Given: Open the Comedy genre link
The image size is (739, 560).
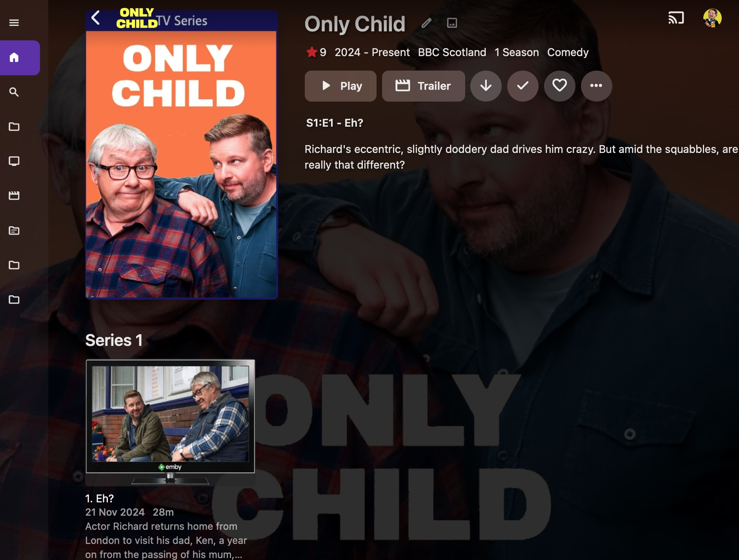Looking at the screenshot, I should [568, 52].
